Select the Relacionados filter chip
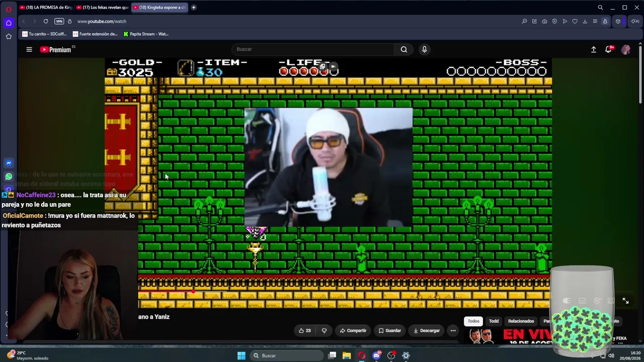The height and width of the screenshot is (362, 644). [x=521, y=321]
